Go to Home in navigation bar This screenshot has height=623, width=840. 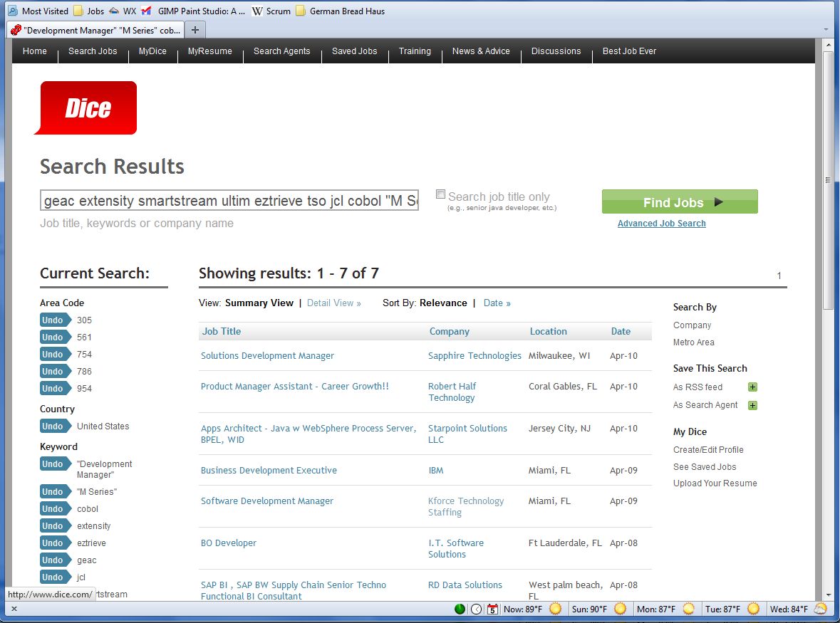coord(35,51)
